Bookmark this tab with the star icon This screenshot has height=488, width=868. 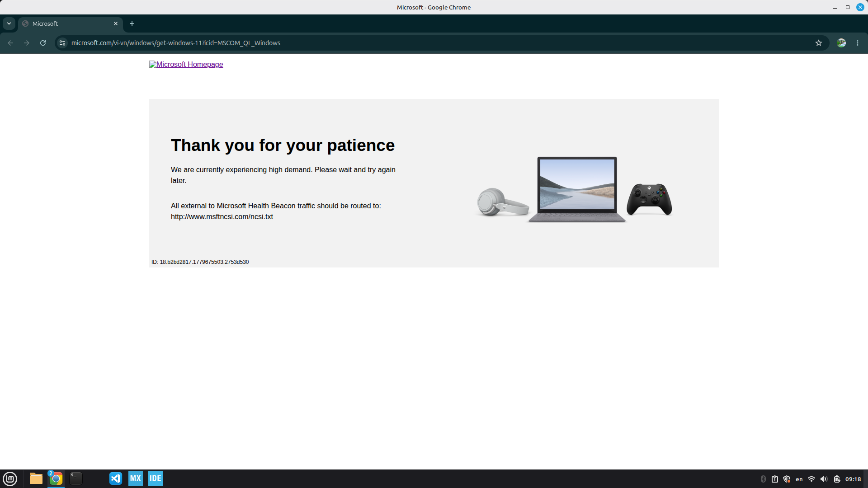click(819, 43)
